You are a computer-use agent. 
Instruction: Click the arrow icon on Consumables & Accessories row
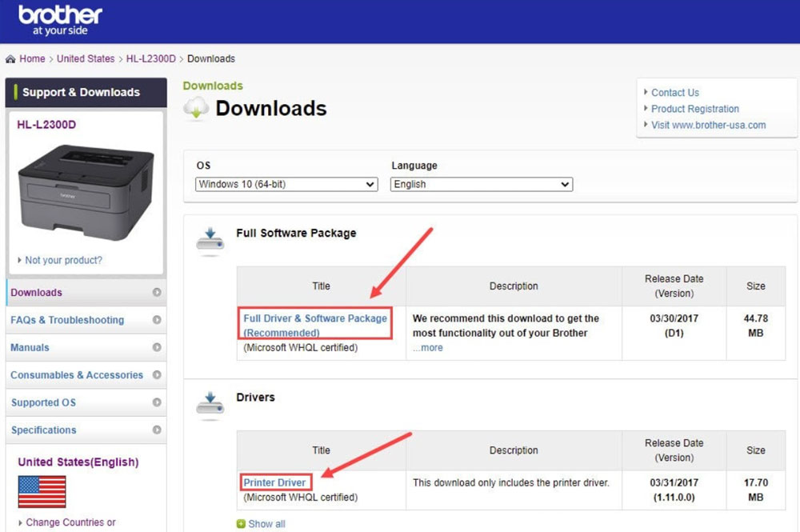pyautogui.click(x=157, y=375)
